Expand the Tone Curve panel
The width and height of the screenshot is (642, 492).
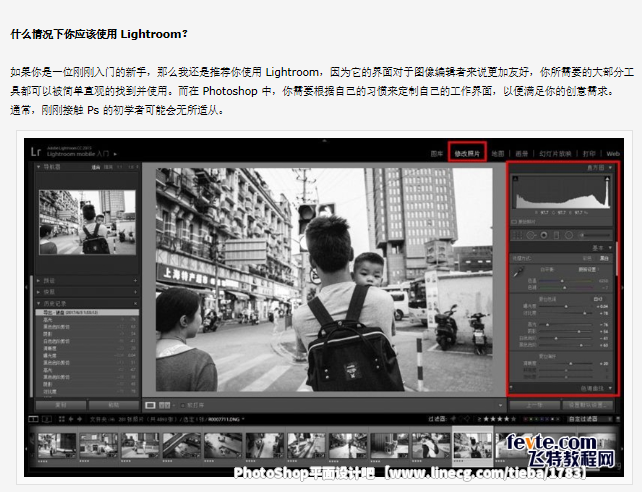coord(610,388)
